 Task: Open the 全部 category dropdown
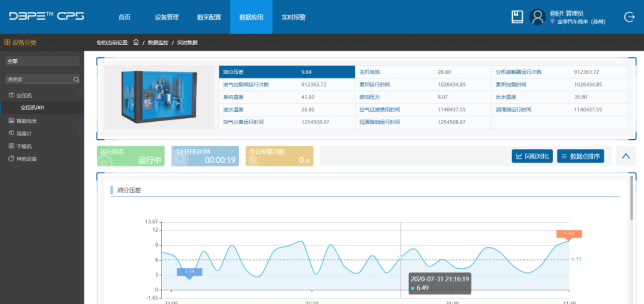coord(42,61)
